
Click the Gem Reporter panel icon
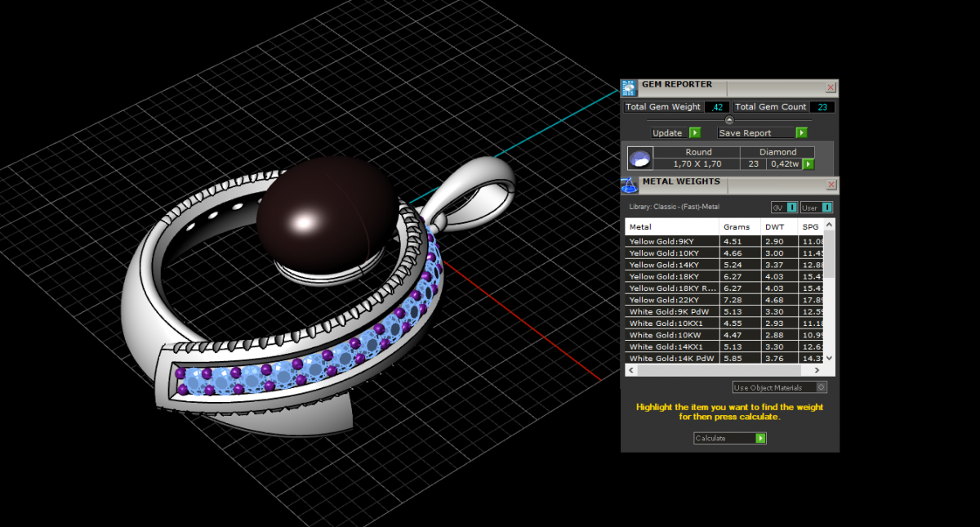click(628, 87)
